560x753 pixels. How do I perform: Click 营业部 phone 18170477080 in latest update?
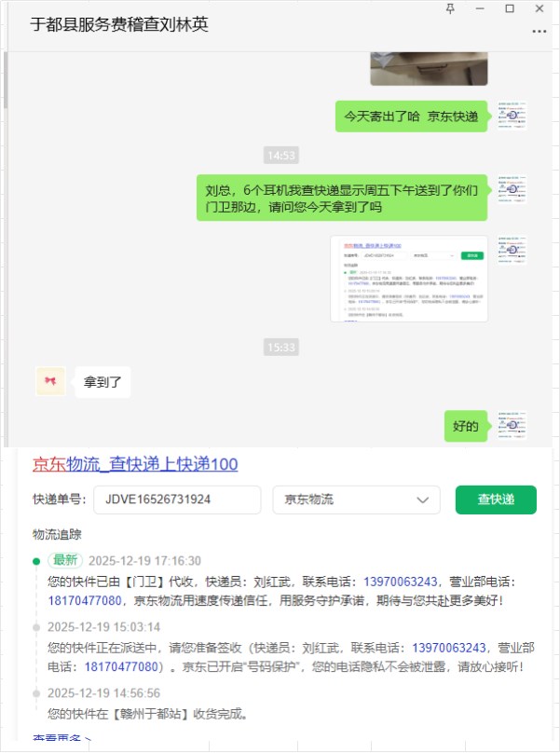[x=85, y=600]
